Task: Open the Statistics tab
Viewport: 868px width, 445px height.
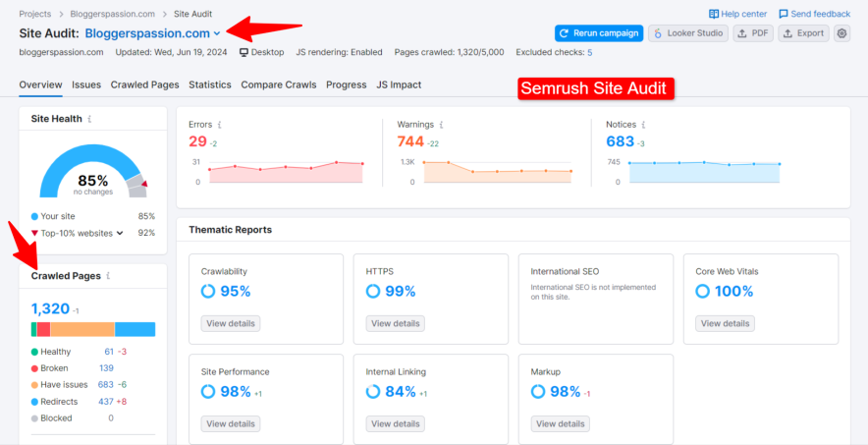Action: tap(210, 84)
